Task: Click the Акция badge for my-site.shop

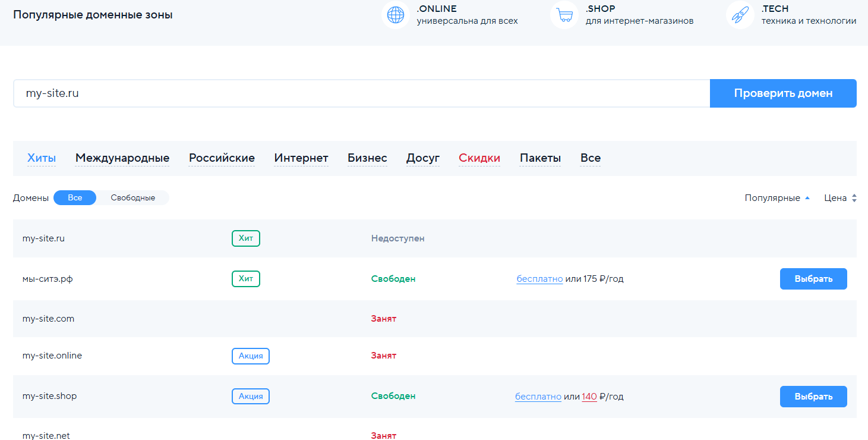Action: (x=251, y=397)
